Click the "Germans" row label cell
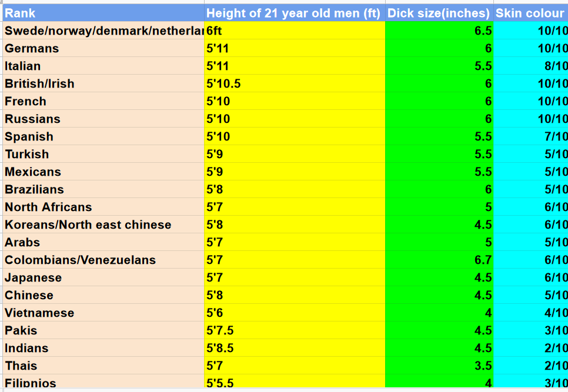The width and height of the screenshot is (568, 392). point(103,48)
